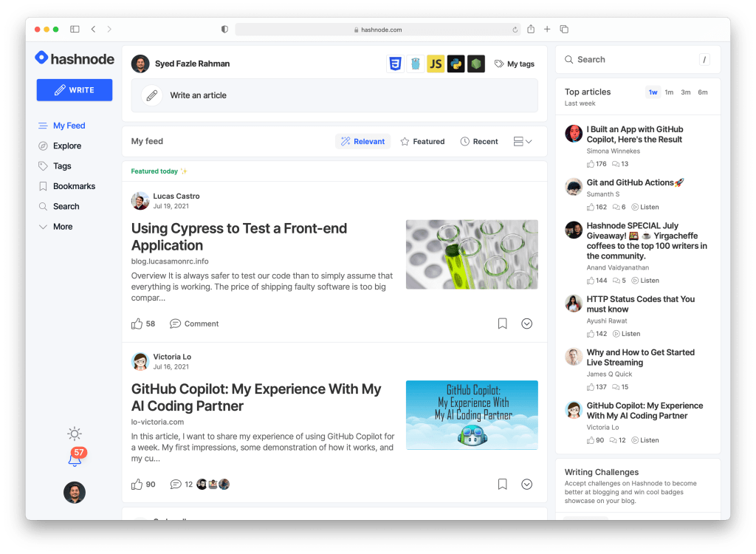Image resolution: width=756 pixels, height=554 pixels.
Task: Open the Python tag icon
Action: coord(456,64)
